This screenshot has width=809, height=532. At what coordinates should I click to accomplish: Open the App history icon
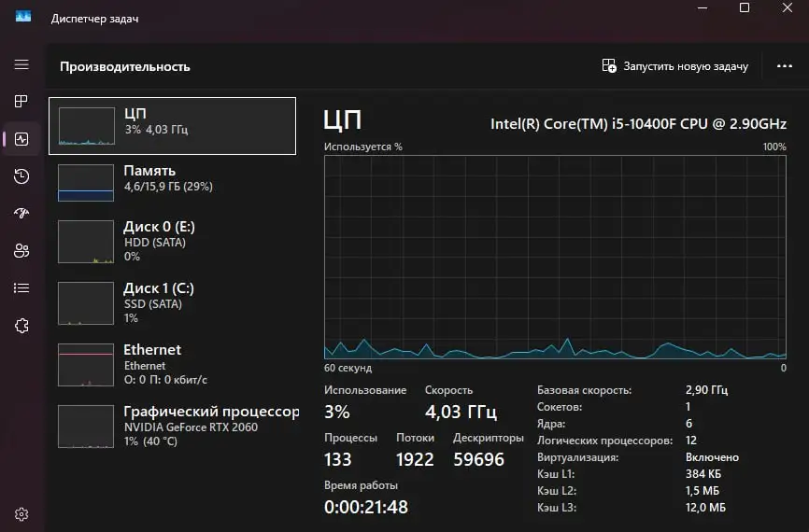(21, 176)
